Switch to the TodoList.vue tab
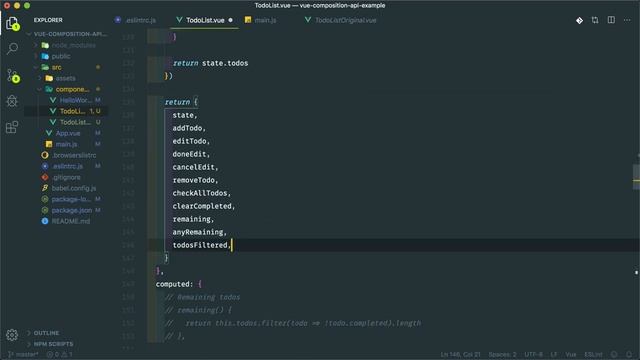The height and width of the screenshot is (360, 640). coord(205,20)
